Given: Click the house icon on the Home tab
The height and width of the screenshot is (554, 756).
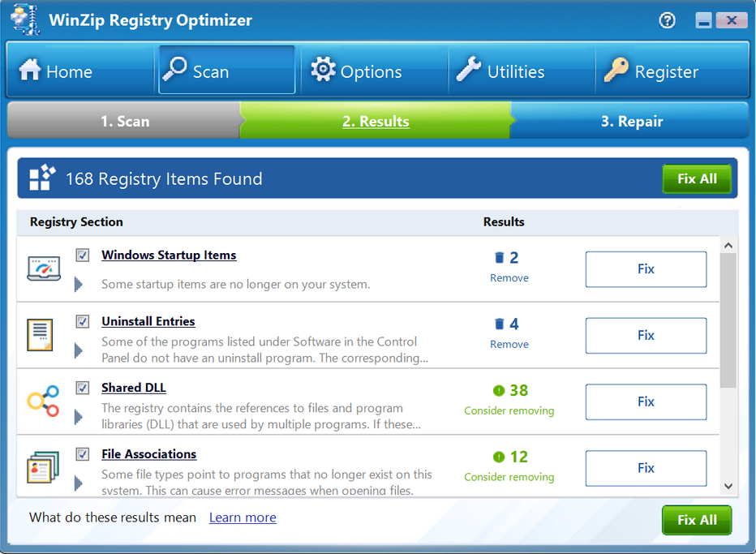Looking at the screenshot, I should [30, 70].
